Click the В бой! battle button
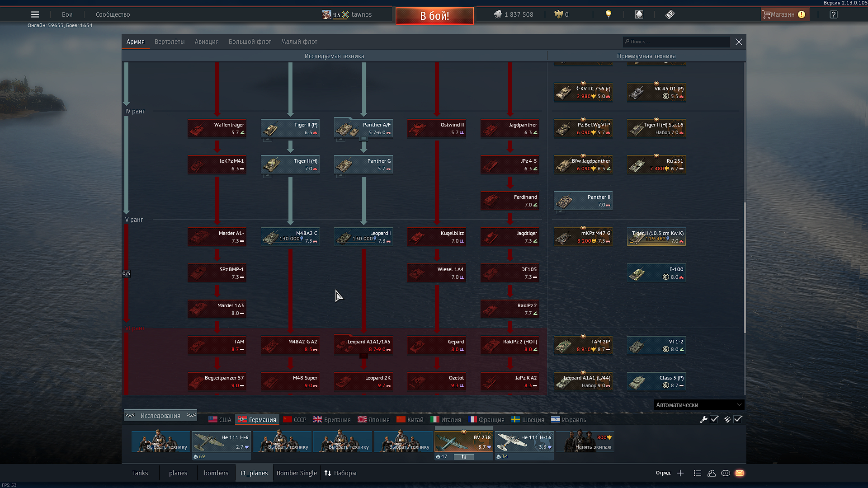868x488 pixels. click(434, 16)
